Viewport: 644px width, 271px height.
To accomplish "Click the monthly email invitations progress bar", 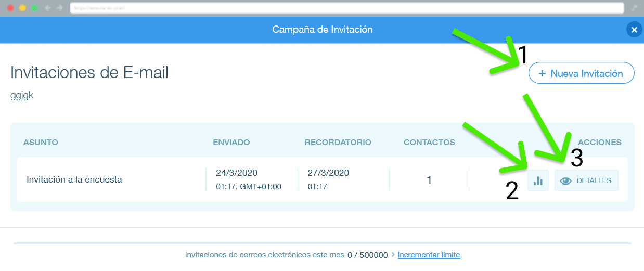I will (x=322, y=243).
